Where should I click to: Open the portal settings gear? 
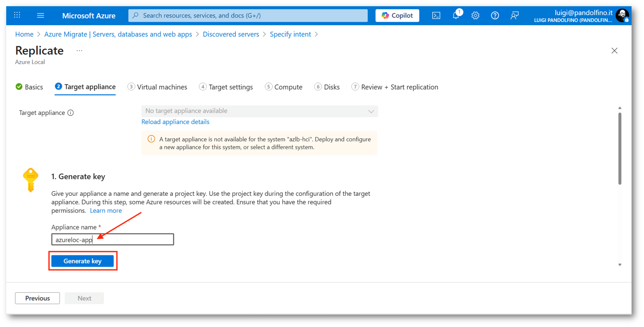475,15
